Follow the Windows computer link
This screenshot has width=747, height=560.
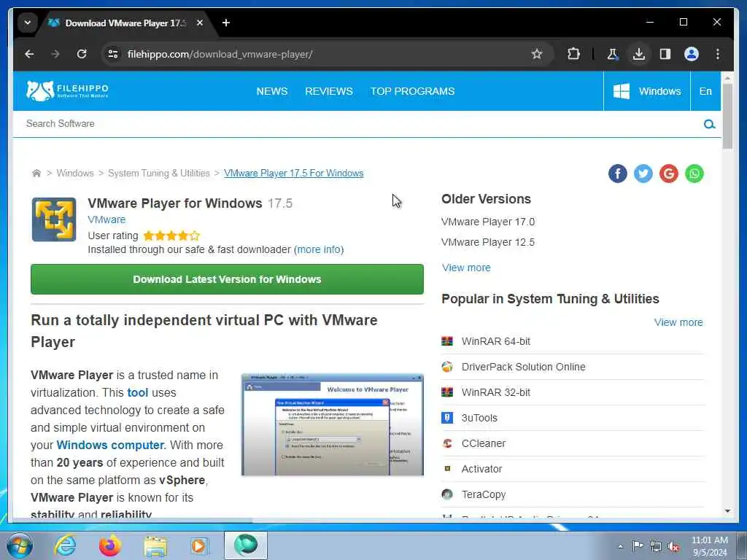pos(110,446)
